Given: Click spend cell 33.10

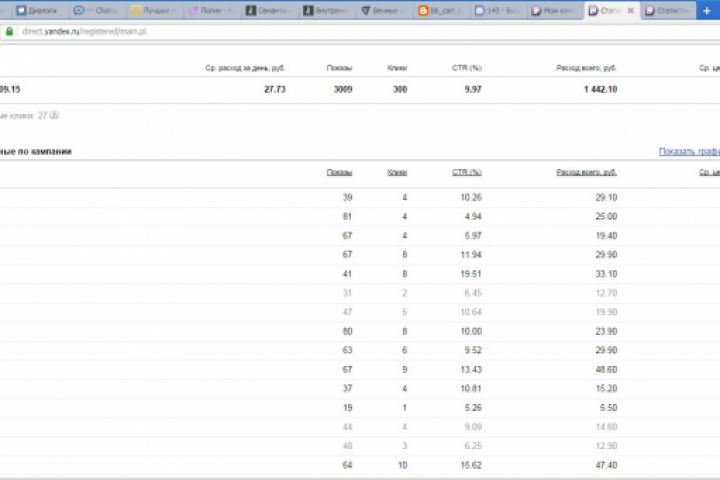Looking at the screenshot, I should coord(606,274).
